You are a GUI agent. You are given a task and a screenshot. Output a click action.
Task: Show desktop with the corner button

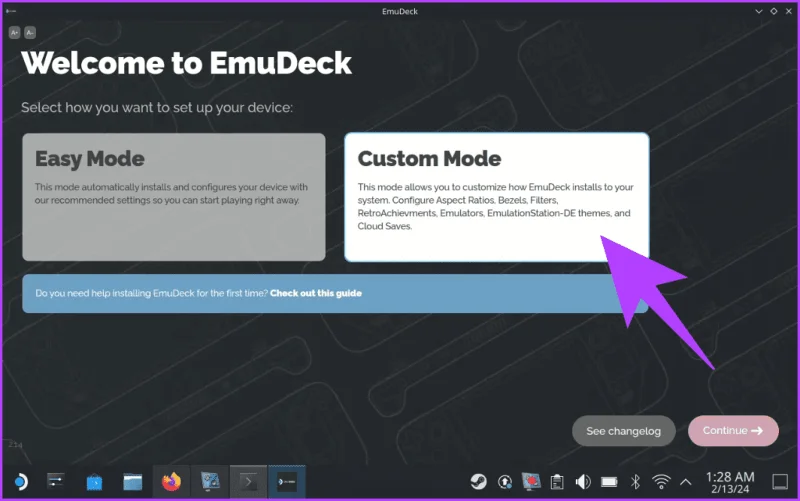tap(780, 482)
